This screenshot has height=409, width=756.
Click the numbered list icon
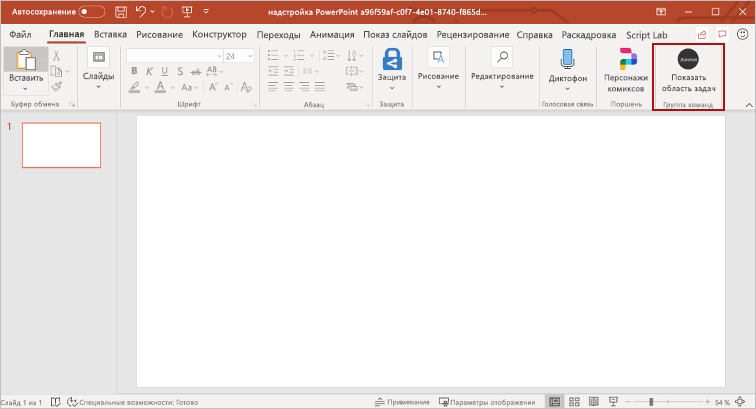pyautogui.click(x=299, y=55)
